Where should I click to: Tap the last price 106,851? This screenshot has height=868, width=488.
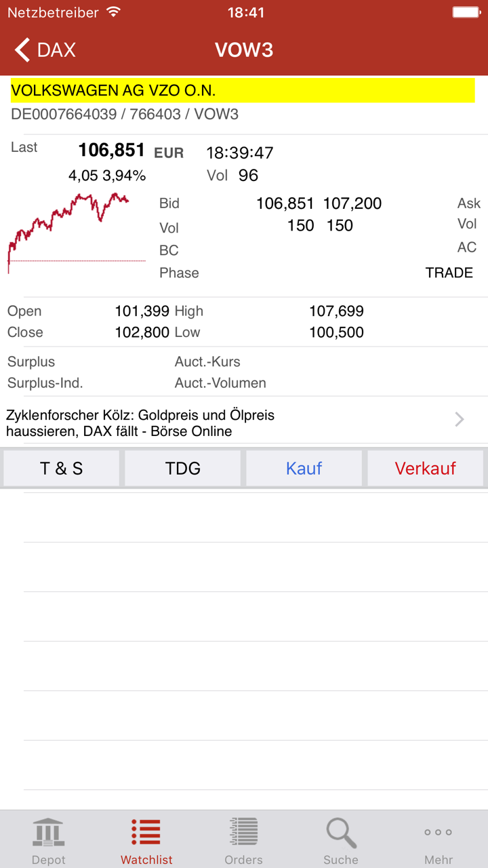point(112,150)
